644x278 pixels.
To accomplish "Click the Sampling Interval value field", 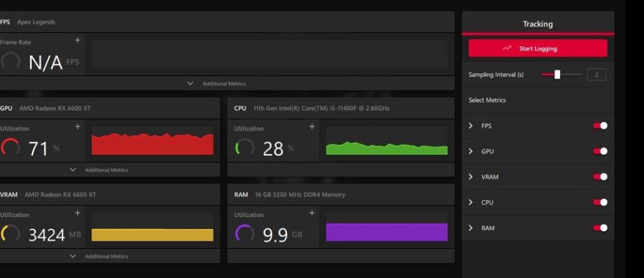I will coord(596,75).
